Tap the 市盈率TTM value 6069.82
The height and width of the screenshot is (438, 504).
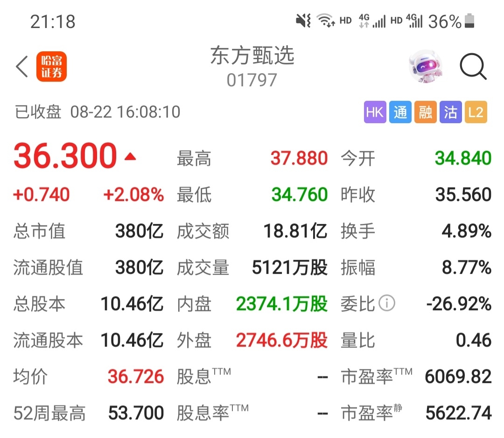click(458, 376)
